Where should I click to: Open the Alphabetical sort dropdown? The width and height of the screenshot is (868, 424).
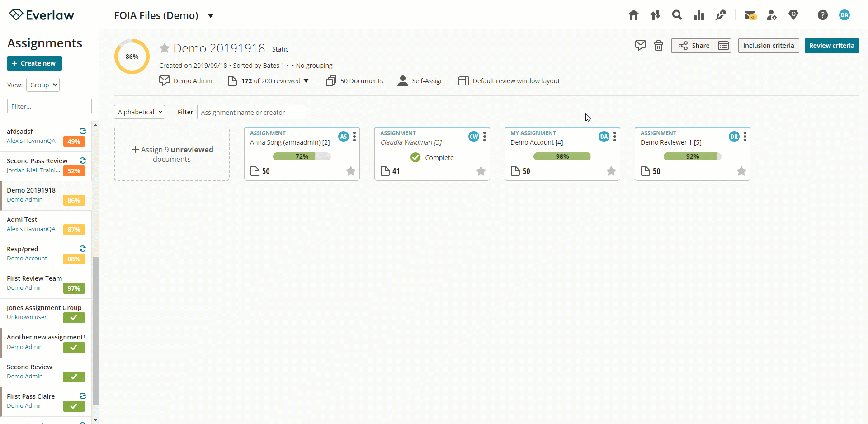pos(139,112)
